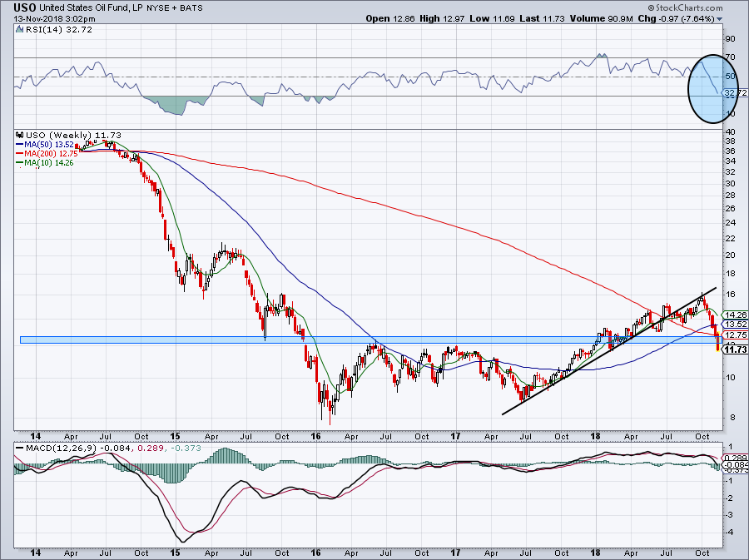Click the RSI panel chart icon
Viewport: 749px width, 560px height.
click(x=20, y=30)
